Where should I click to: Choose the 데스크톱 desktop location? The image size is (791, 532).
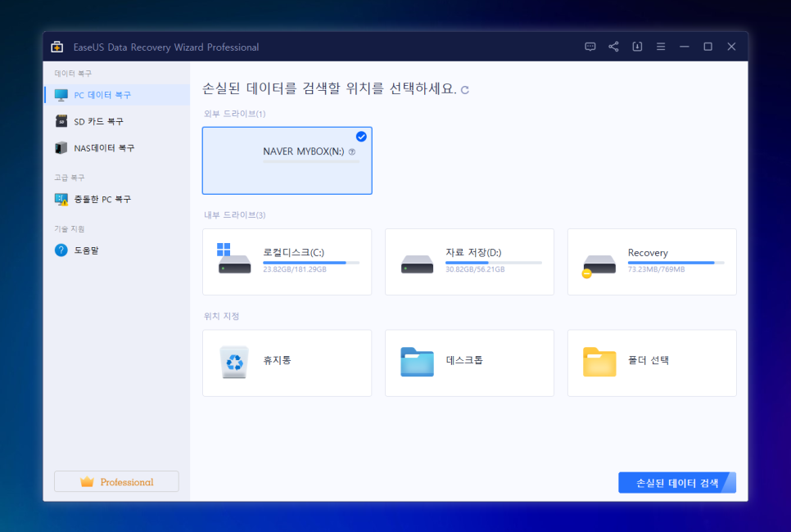coord(470,363)
